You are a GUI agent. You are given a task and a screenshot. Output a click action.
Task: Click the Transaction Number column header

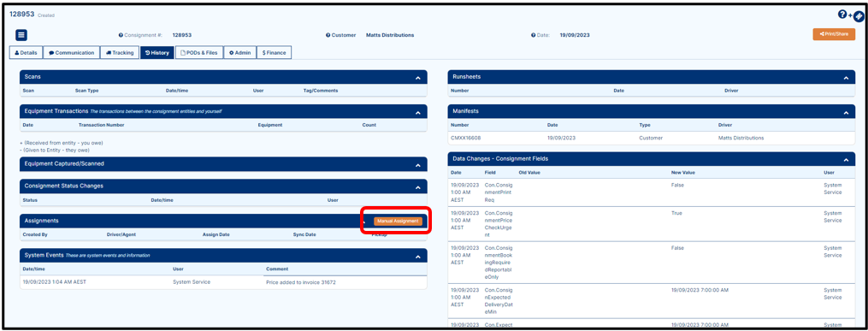tap(101, 125)
